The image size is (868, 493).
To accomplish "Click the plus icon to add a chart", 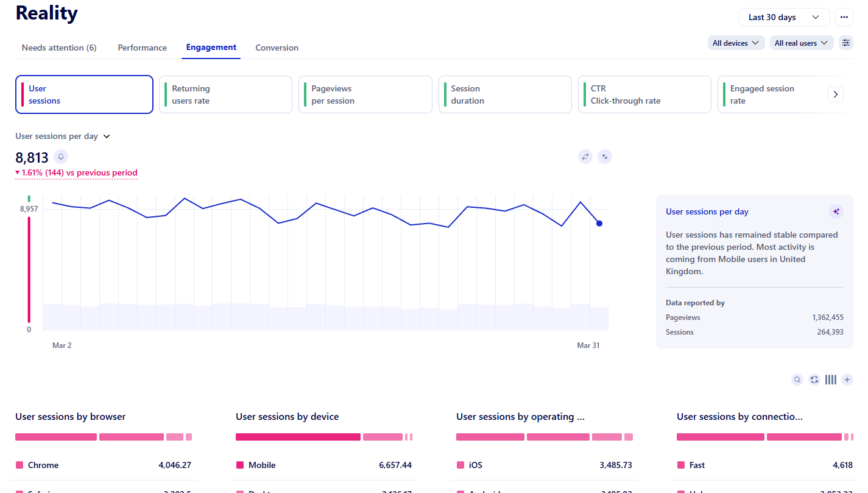I will 847,380.
